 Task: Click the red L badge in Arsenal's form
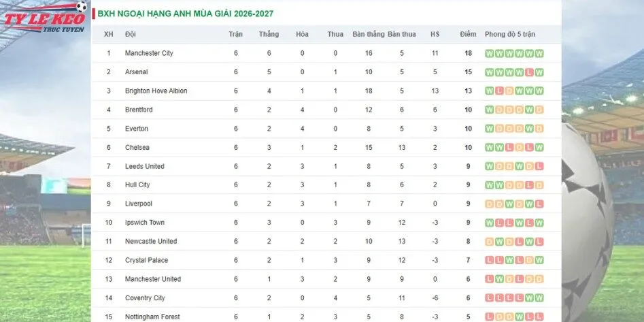(x=529, y=72)
